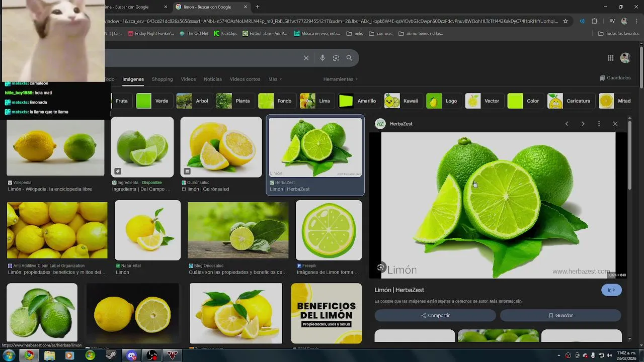Screen dimensions: 644x362
Task: Open the Windows Start menu
Action: coord(9,355)
